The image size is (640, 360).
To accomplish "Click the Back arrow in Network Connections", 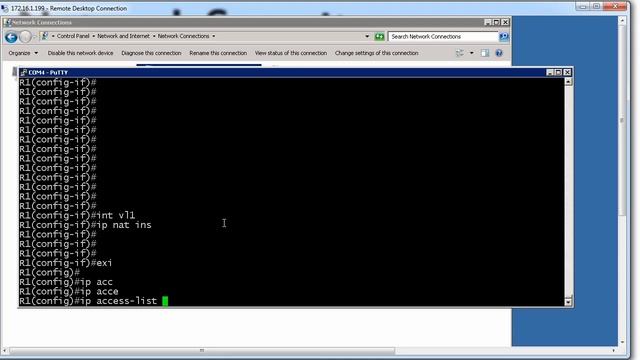I will [11, 37].
